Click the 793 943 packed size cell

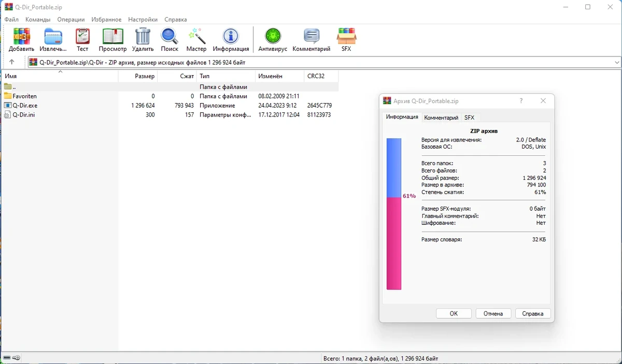184,106
